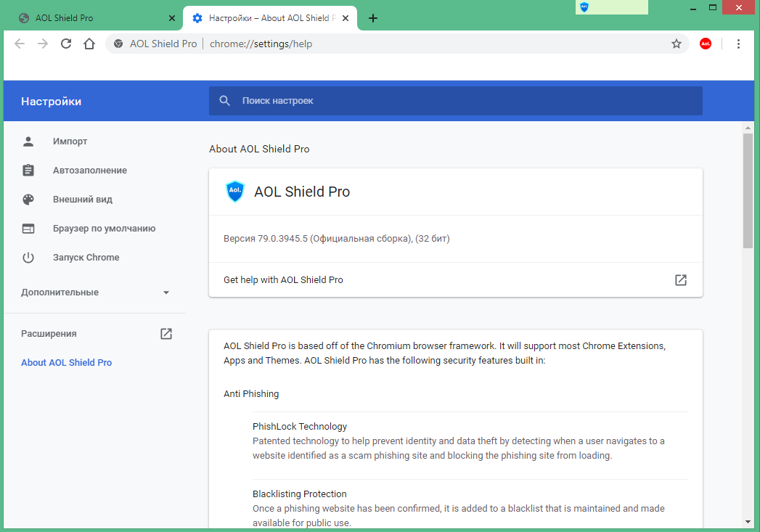This screenshot has width=760, height=532.
Task: Close the AOL Shield Pro tab
Action: point(171,18)
